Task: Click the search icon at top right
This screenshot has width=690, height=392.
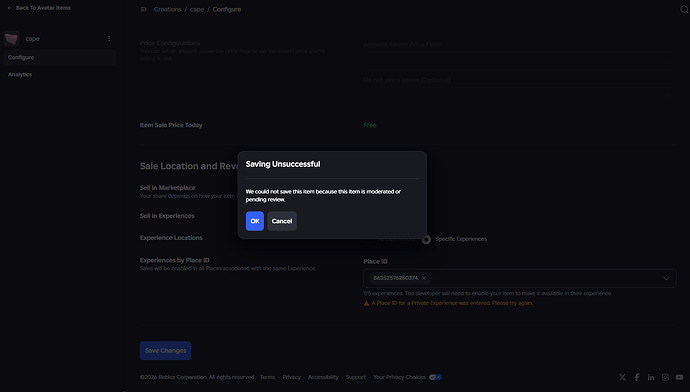Action: 684,9
